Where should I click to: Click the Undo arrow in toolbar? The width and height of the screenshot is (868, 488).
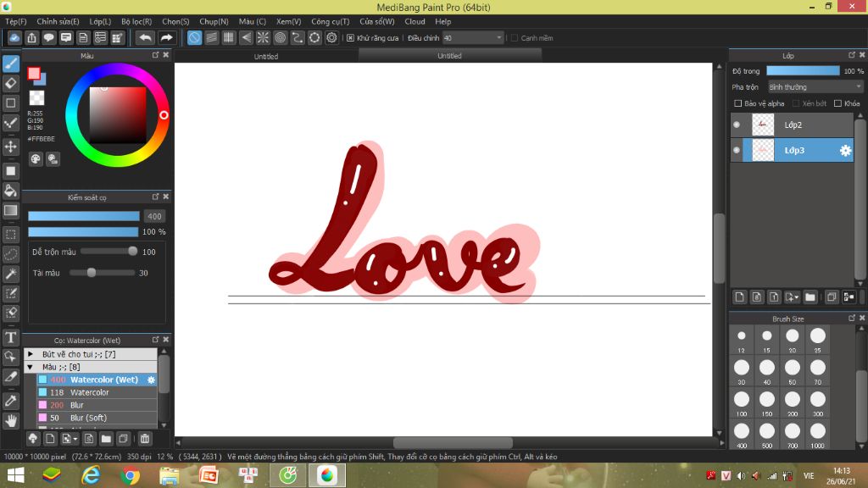tap(145, 37)
